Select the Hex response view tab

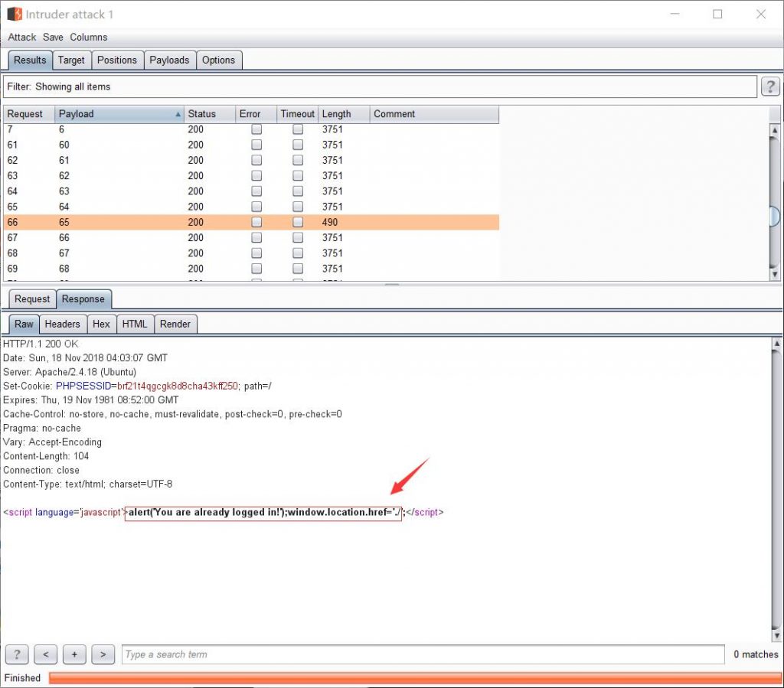click(x=102, y=324)
